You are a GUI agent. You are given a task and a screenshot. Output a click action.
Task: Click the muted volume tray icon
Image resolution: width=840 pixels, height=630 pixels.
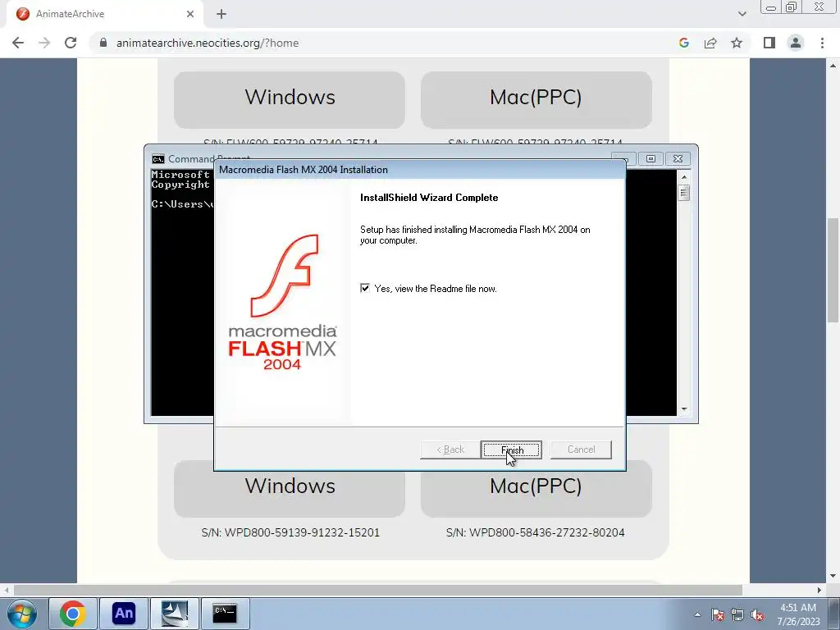tap(757, 614)
